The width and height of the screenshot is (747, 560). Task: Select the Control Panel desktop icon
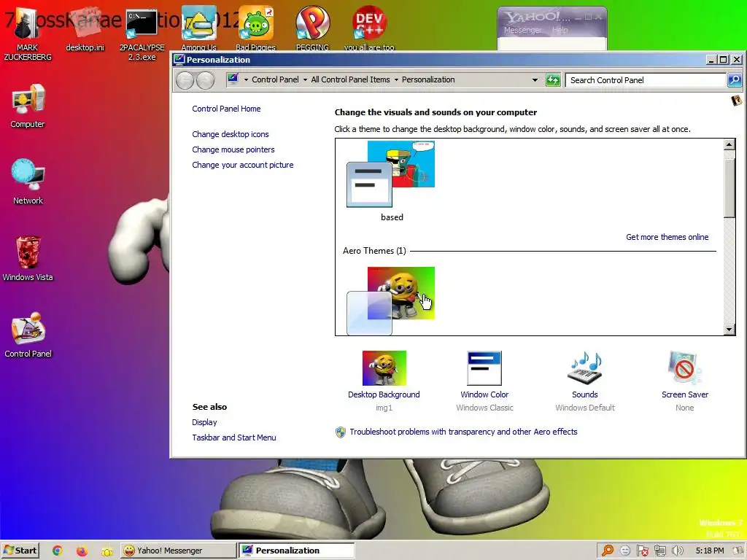pos(28,335)
